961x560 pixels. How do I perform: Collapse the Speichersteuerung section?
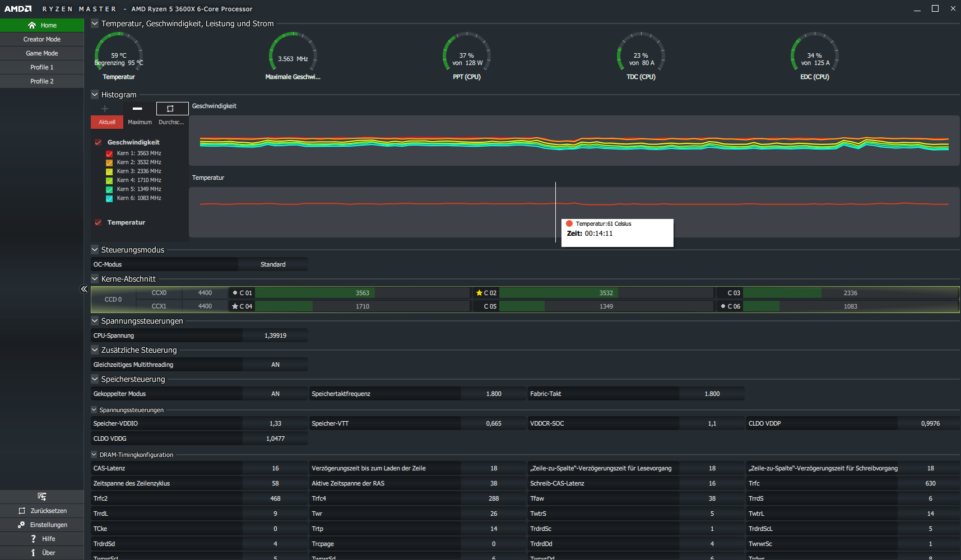(x=95, y=379)
